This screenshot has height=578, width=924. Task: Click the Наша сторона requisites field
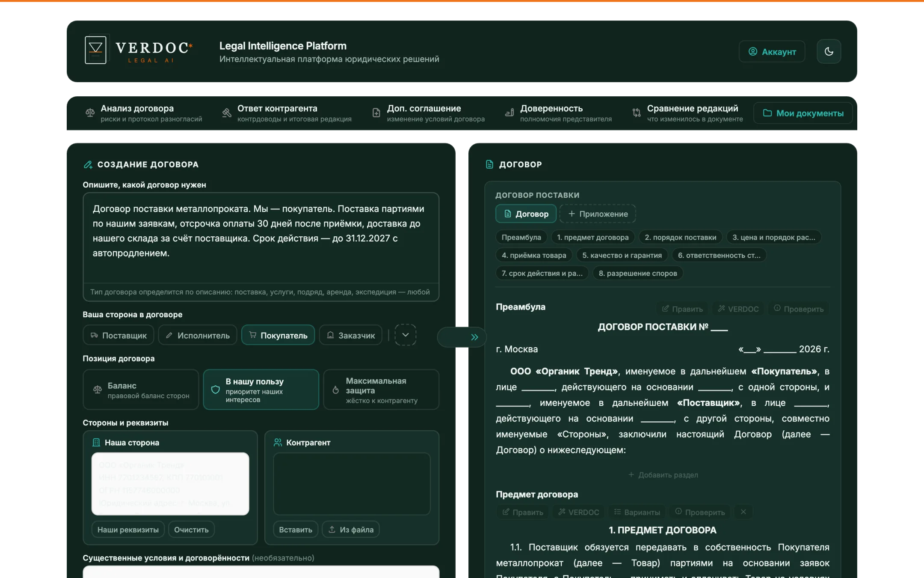170,484
